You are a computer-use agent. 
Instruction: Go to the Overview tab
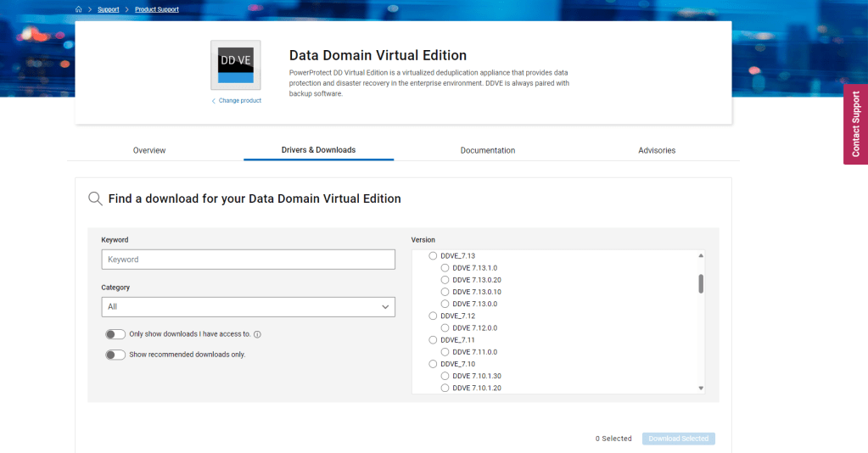click(x=149, y=150)
